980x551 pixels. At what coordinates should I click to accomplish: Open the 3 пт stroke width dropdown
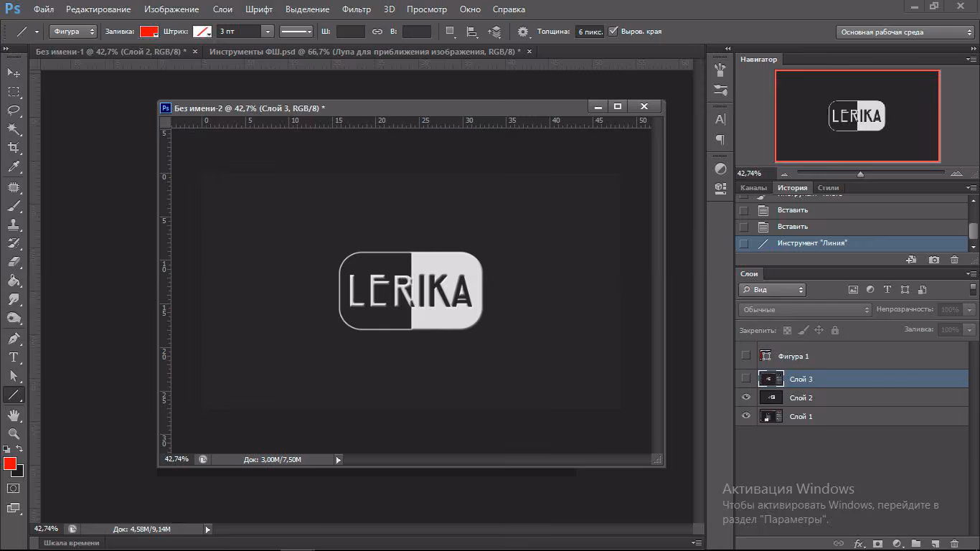pos(268,32)
